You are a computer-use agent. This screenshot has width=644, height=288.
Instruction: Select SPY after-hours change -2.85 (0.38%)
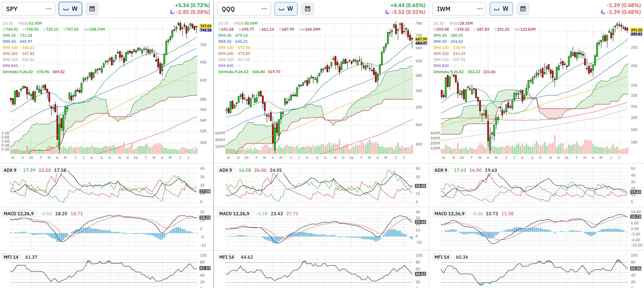(193, 12)
